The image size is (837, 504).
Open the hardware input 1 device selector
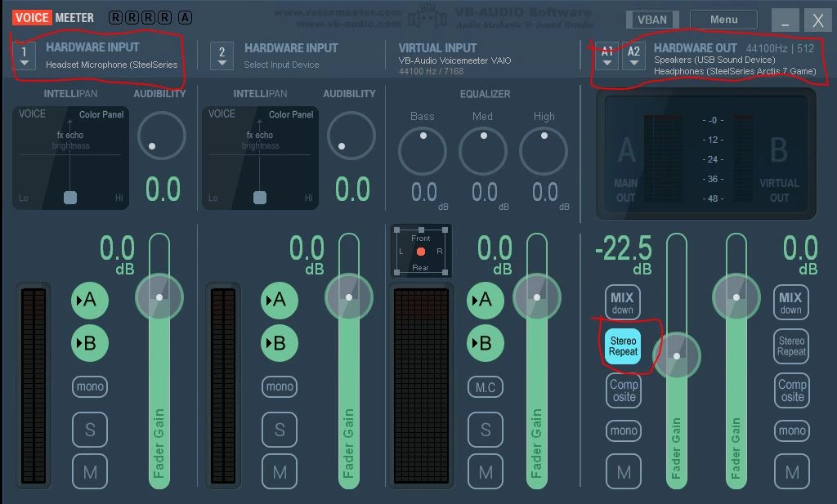(24, 56)
